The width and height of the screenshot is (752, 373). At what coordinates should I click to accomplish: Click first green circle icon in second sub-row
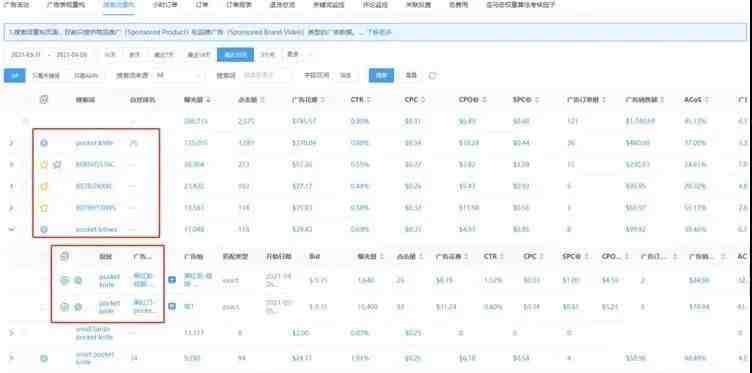(x=64, y=306)
